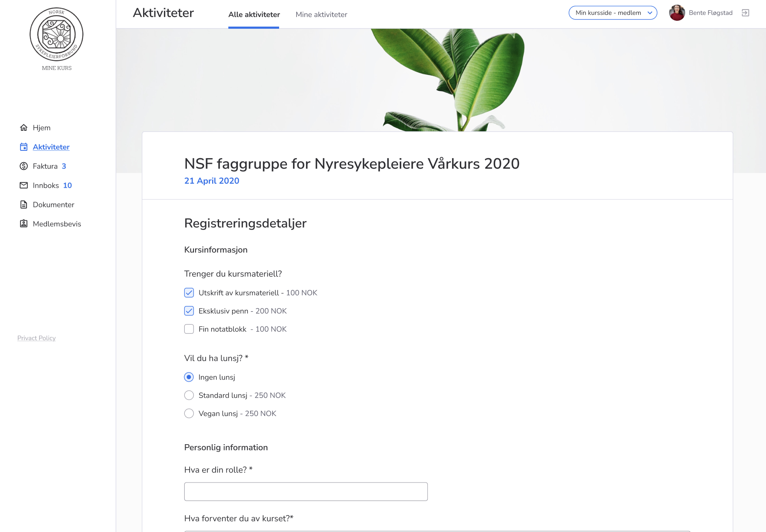Open Aktiviteter in the sidebar
Image resolution: width=766 pixels, height=532 pixels.
[51, 147]
